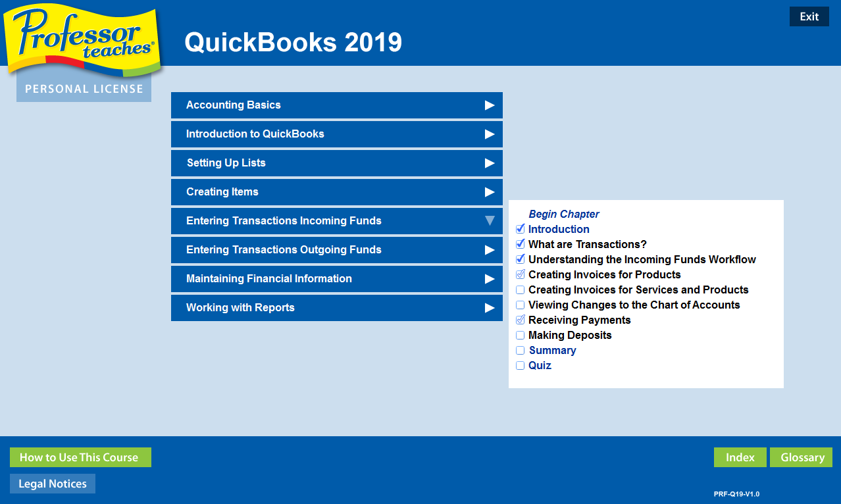
Task: Open the Accounting Basics chapter
Action: point(337,105)
